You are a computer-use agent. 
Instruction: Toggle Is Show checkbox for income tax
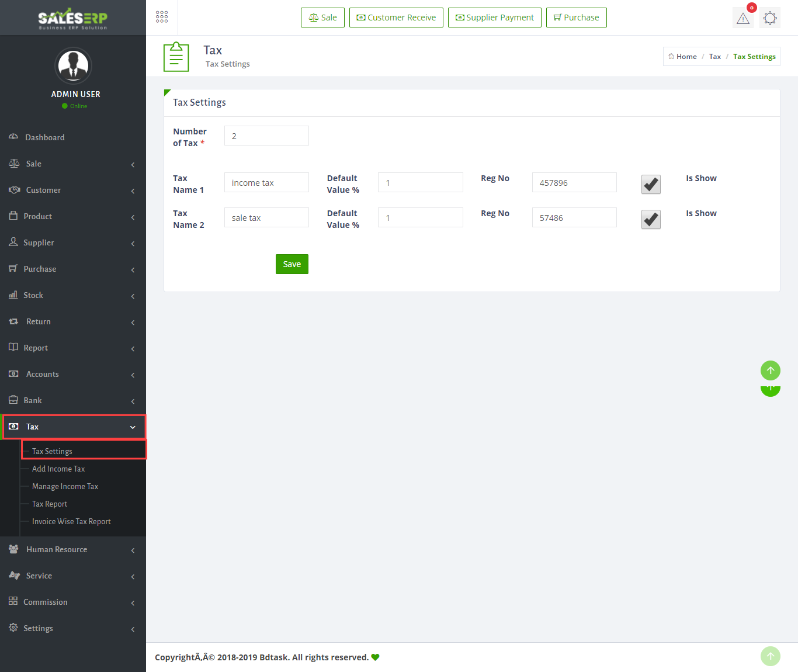pyautogui.click(x=651, y=185)
